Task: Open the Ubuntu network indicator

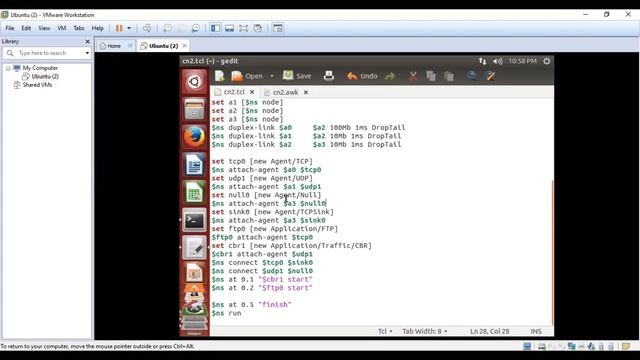Action: click(x=482, y=61)
